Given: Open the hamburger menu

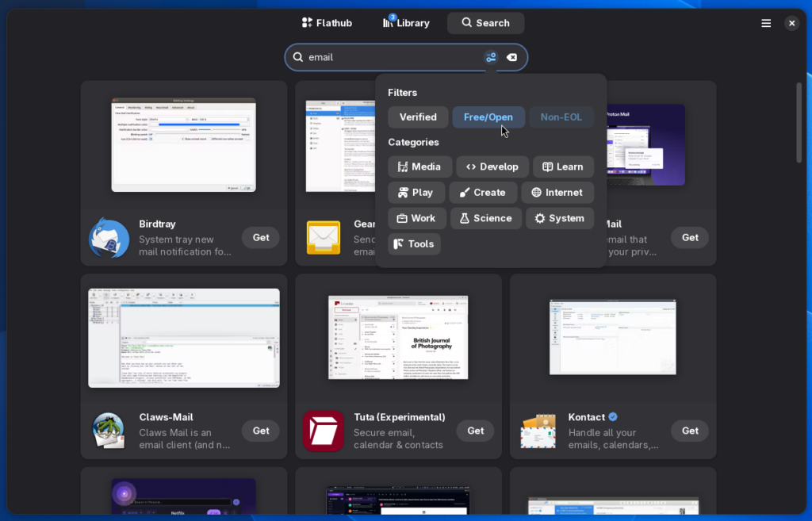Looking at the screenshot, I should click(766, 23).
